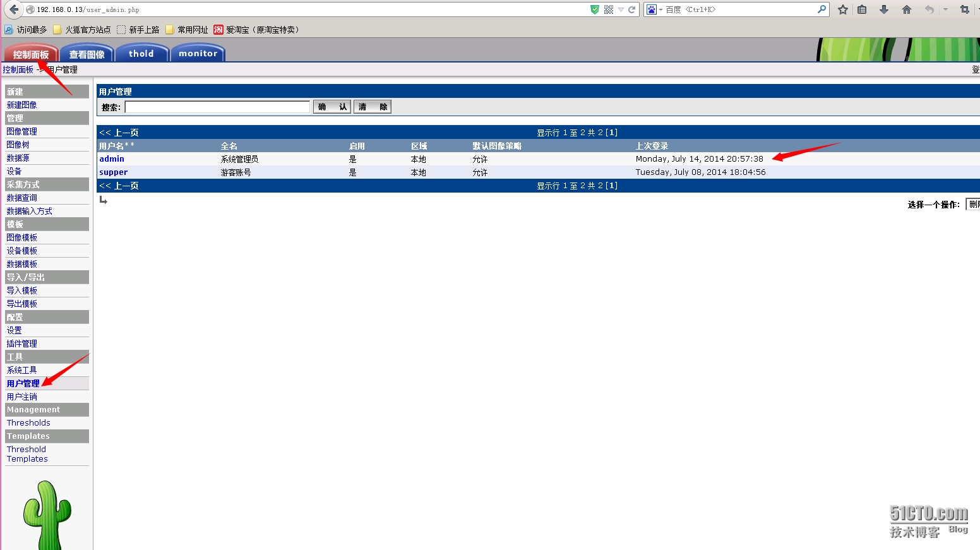The width and height of the screenshot is (980, 550).
Task: Open the bookmarks list icon
Action: click(x=862, y=9)
